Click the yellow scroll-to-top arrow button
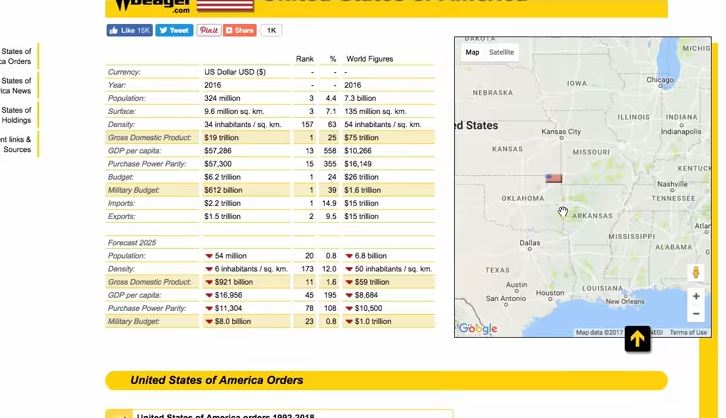The image size is (726, 418). [637, 339]
